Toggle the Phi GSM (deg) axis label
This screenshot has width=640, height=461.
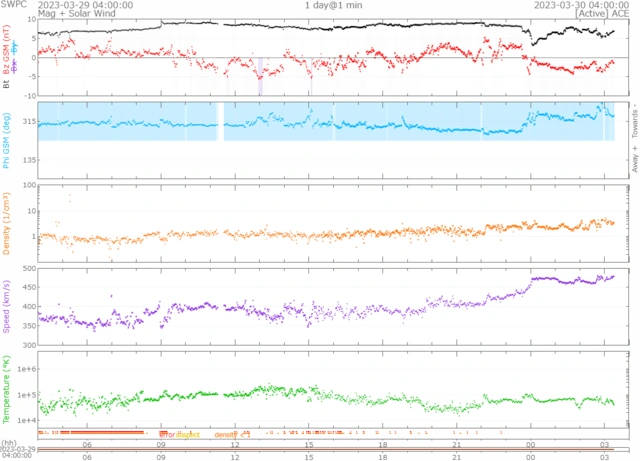[x=6, y=140]
